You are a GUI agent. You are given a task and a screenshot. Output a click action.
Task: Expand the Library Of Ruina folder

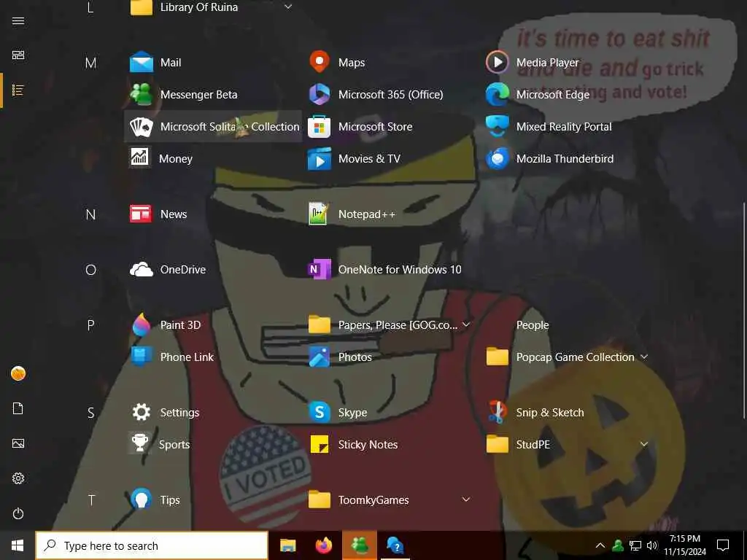click(287, 7)
